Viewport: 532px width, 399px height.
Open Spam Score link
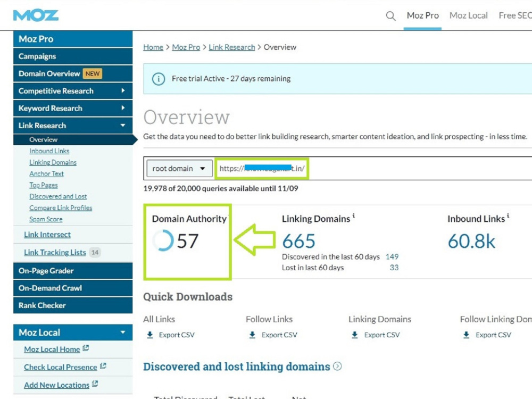[x=46, y=219]
